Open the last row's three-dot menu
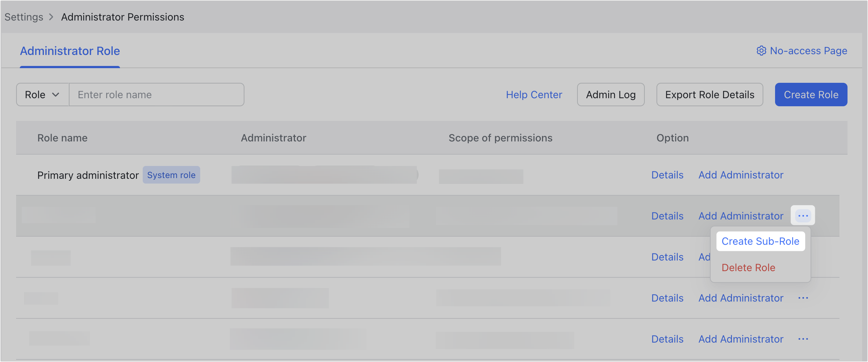Viewport: 868px width, 362px height. [803, 339]
